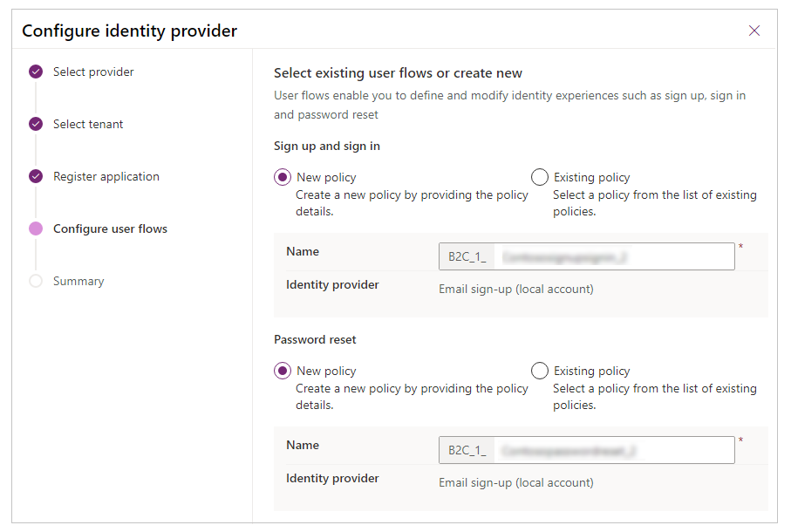The image size is (791, 532).
Task: Select New policy for Sign up and sign in
Action: pyautogui.click(x=283, y=178)
